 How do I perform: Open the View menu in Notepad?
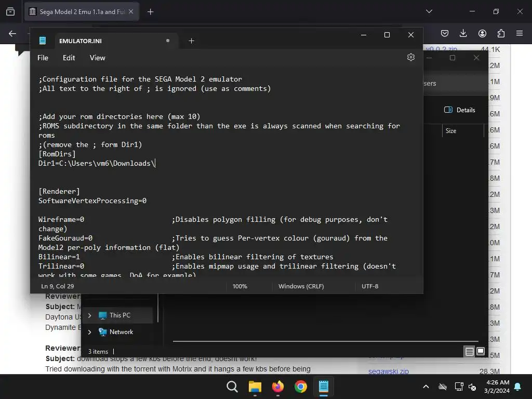[97, 58]
